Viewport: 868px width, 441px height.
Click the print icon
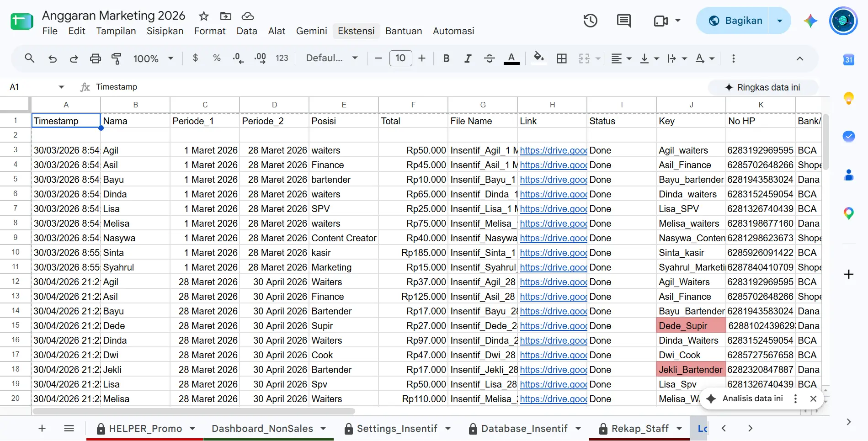[95, 58]
